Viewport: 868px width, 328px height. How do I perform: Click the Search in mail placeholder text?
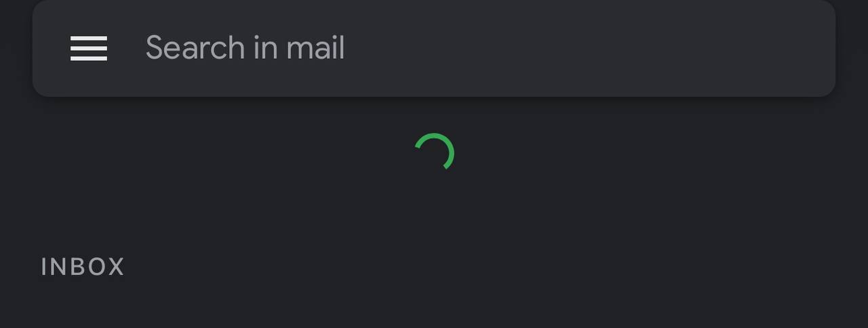click(x=245, y=48)
